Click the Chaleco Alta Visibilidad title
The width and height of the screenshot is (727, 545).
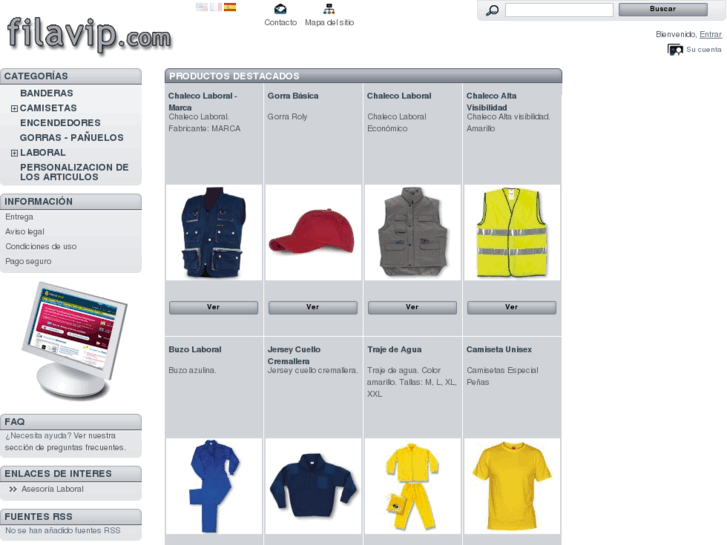tap(491, 102)
